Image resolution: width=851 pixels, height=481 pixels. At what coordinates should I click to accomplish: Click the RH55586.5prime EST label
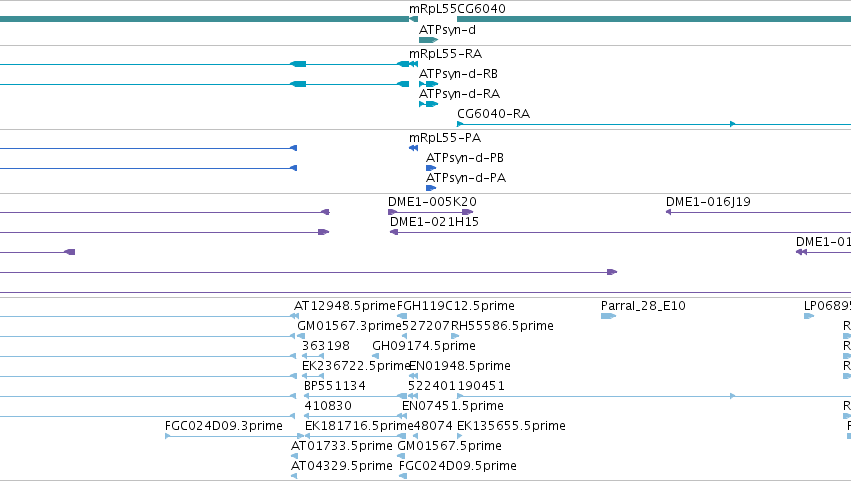pos(502,326)
